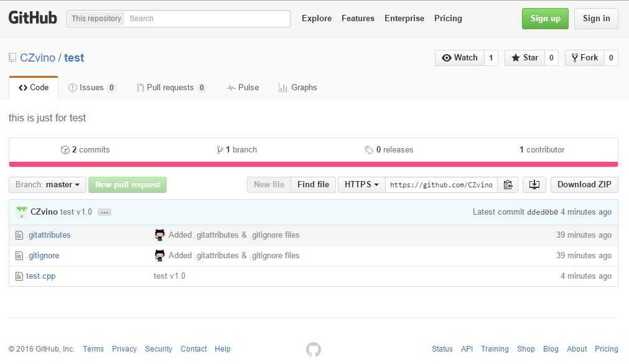The width and height of the screenshot is (629, 364).
Task: Click the tag icon beside 0 releases
Action: point(369,150)
